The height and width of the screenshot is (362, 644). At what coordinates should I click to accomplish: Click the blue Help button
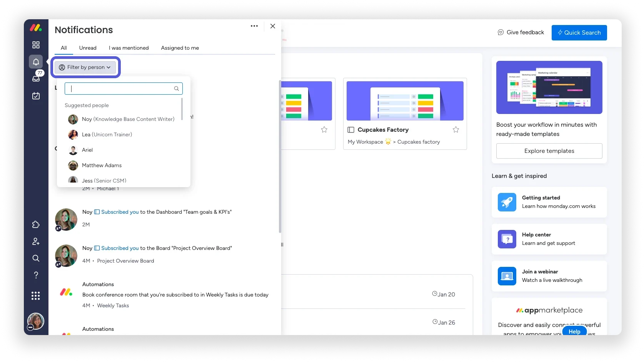[574, 331]
